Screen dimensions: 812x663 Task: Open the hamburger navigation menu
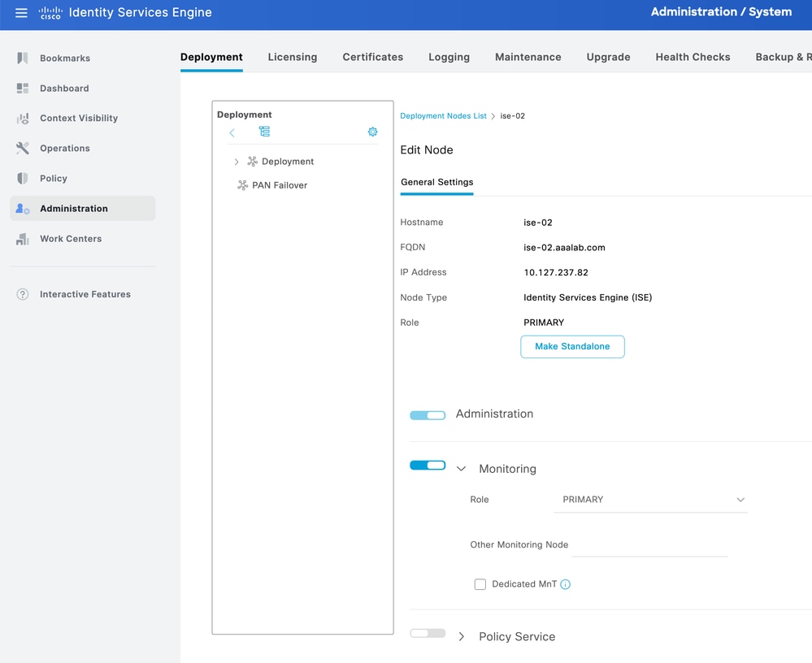tap(21, 13)
